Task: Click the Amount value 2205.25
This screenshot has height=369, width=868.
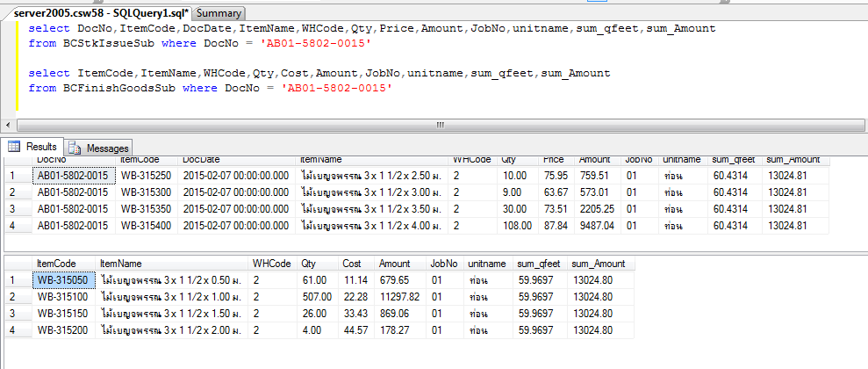Action: point(598,209)
